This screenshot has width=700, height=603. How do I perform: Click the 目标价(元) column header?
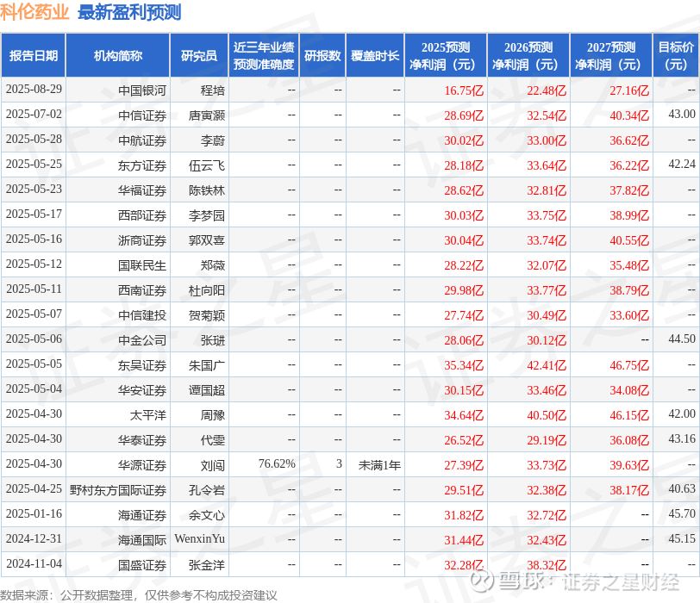[676, 56]
